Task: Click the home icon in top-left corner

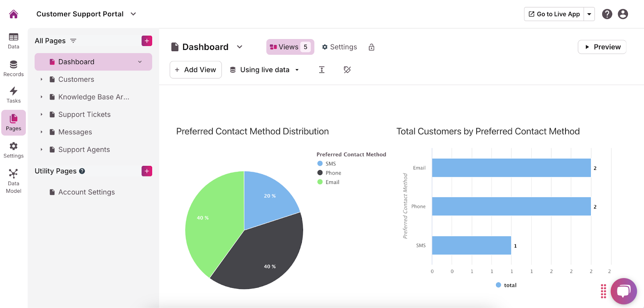Action: (14, 14)
